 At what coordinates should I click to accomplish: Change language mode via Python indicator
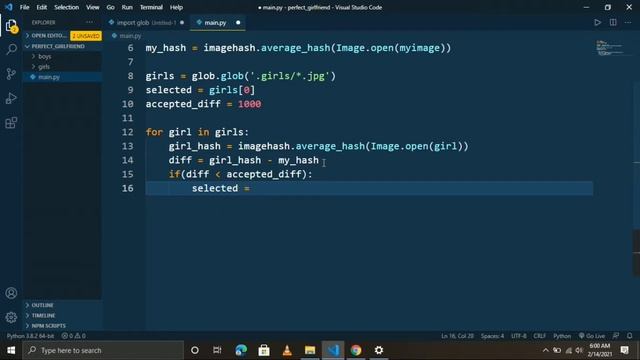click(562, 336)
